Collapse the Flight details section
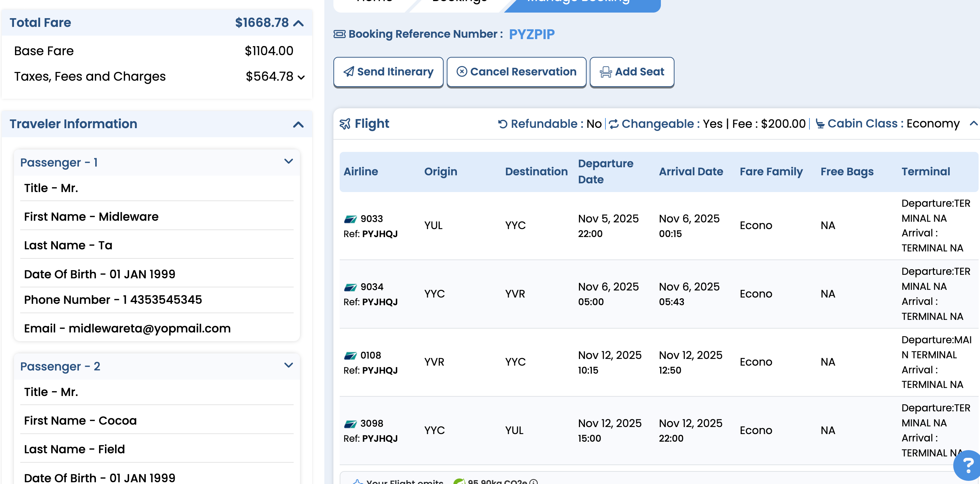 click(x=973, y=123)
